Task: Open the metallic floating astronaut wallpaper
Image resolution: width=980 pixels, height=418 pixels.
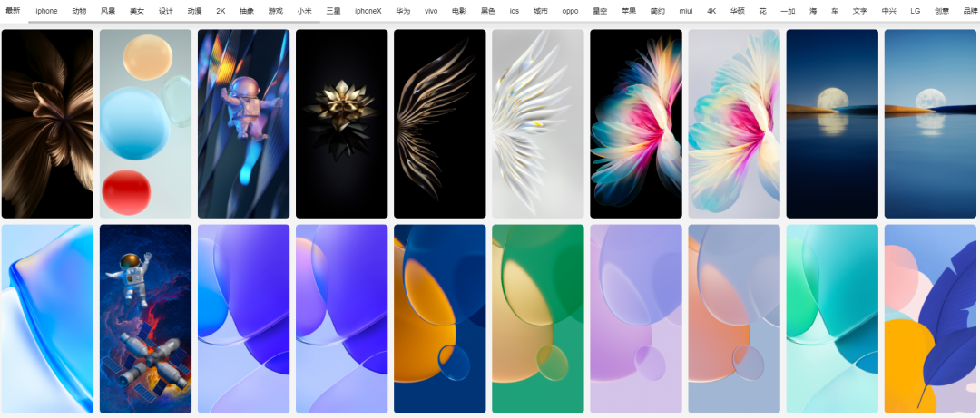Action: coord(244,123)
